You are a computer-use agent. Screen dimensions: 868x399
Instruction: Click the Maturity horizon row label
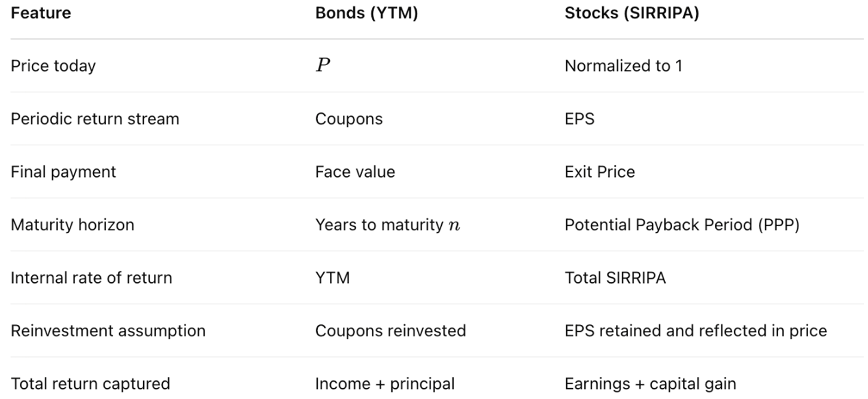pos(72,225)
